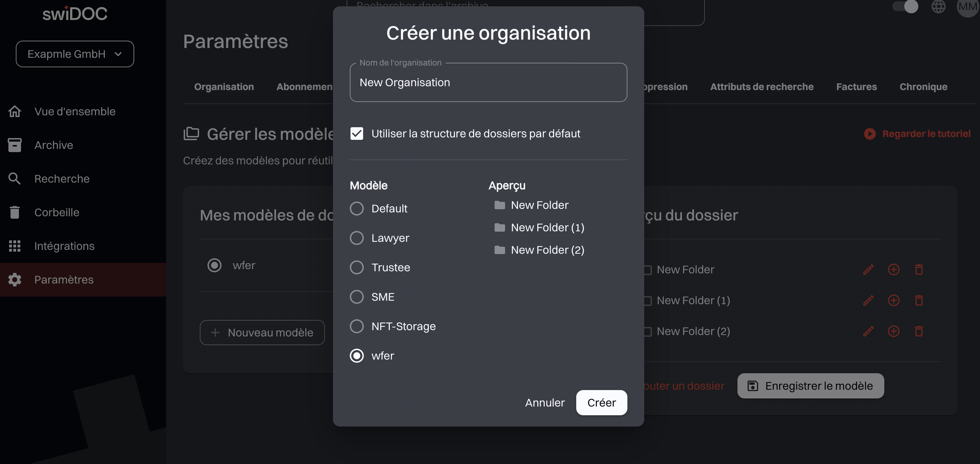980x464 pixels.
Task: Click the Recherche magnifier icon
Action: [x=14, y=179]
